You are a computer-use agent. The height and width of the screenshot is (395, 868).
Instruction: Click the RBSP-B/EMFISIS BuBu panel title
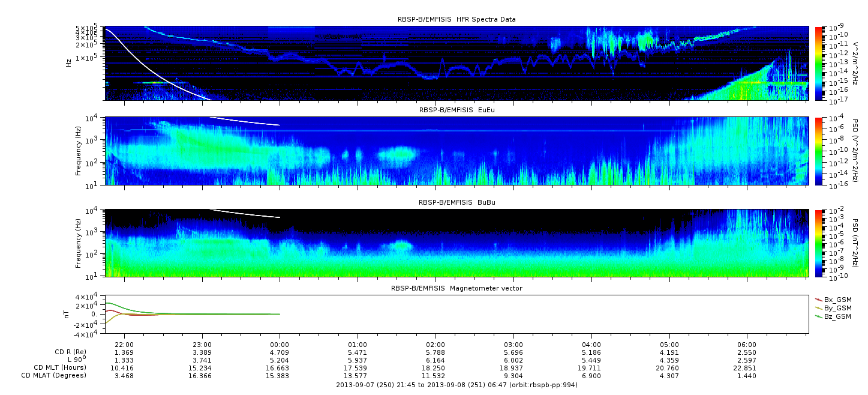pos(456,202)
